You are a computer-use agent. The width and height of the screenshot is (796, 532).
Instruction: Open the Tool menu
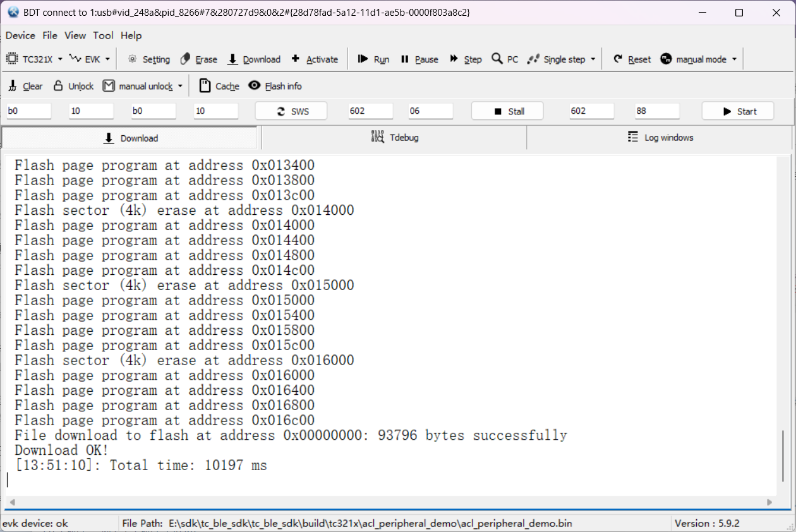click(104, 35)
